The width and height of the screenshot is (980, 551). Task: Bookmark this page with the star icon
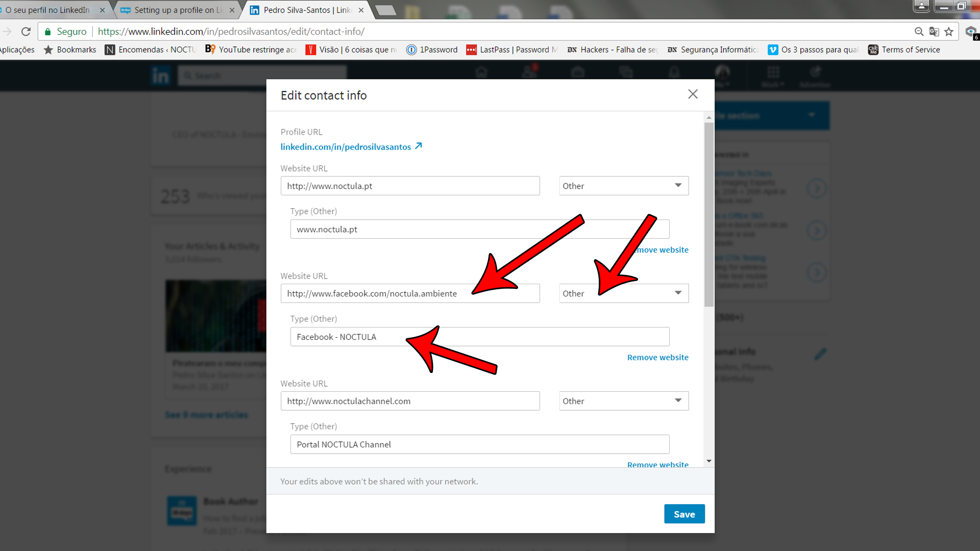pos(949,32)
